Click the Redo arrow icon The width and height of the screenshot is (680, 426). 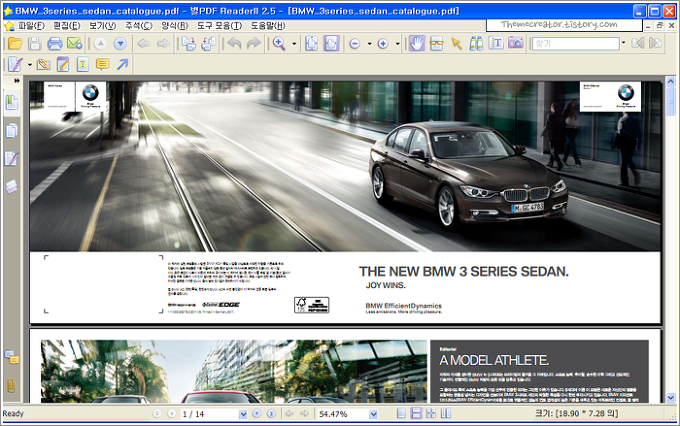click(x=254, y=43)
